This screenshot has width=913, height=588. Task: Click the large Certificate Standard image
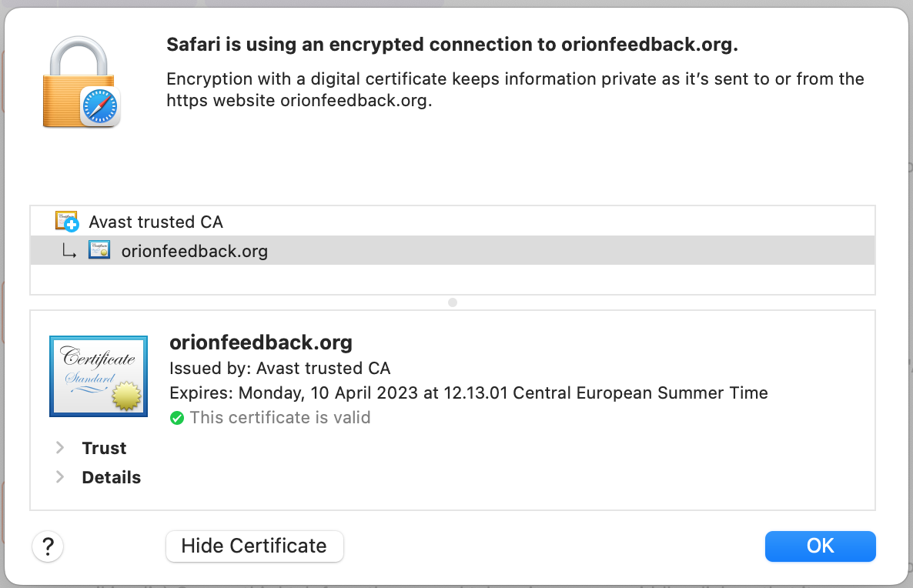pyautogui.click(x=98, y=376)
